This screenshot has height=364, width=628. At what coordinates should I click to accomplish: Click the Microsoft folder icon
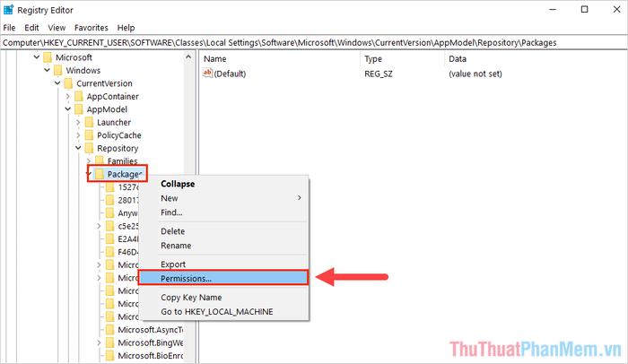pyautogui.click(x=48, y=57)
